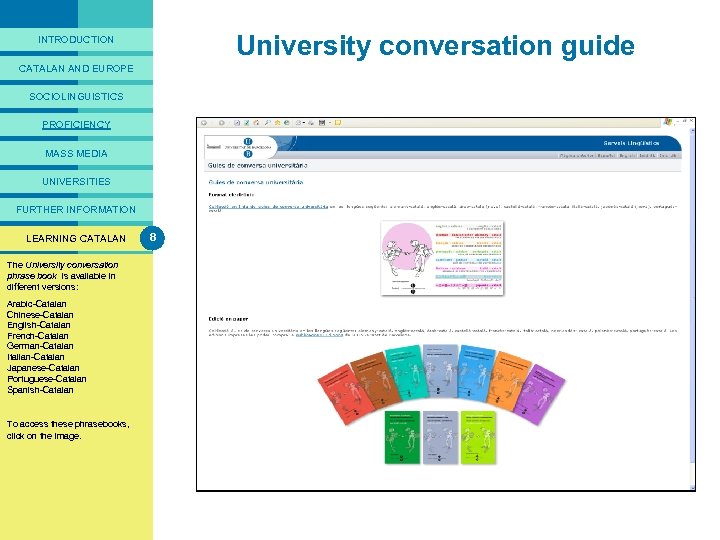720x540 pixels.
Task: Click the 'French-Catalan' list entry
Action: [x=38, y=336]
